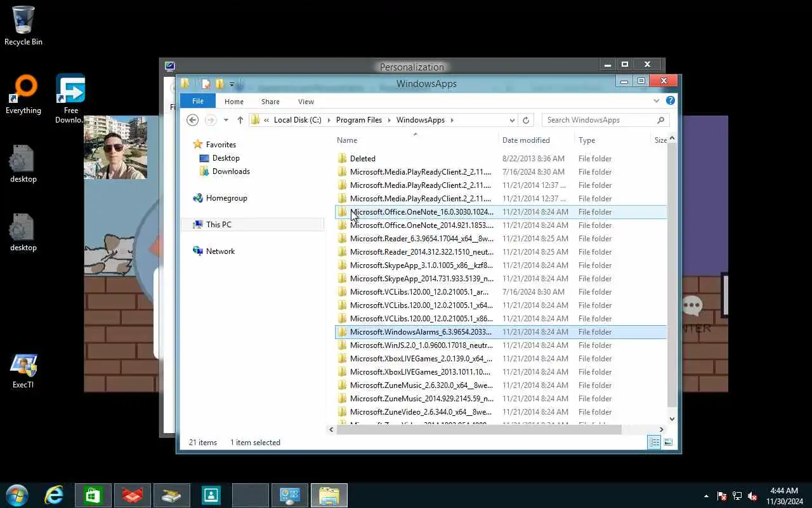Open the Action Center flag icon
The image size is (812, 508).
tap(722, 496)
